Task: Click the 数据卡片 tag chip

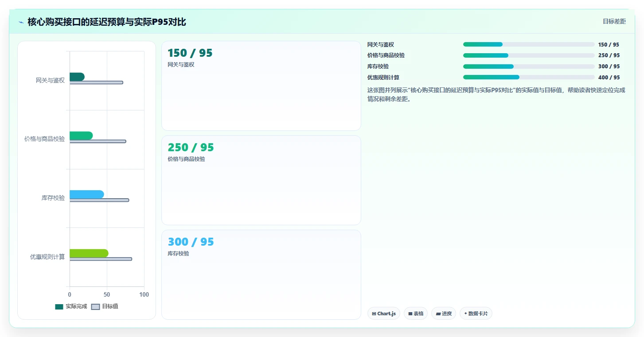Action: tap(476, 313)
